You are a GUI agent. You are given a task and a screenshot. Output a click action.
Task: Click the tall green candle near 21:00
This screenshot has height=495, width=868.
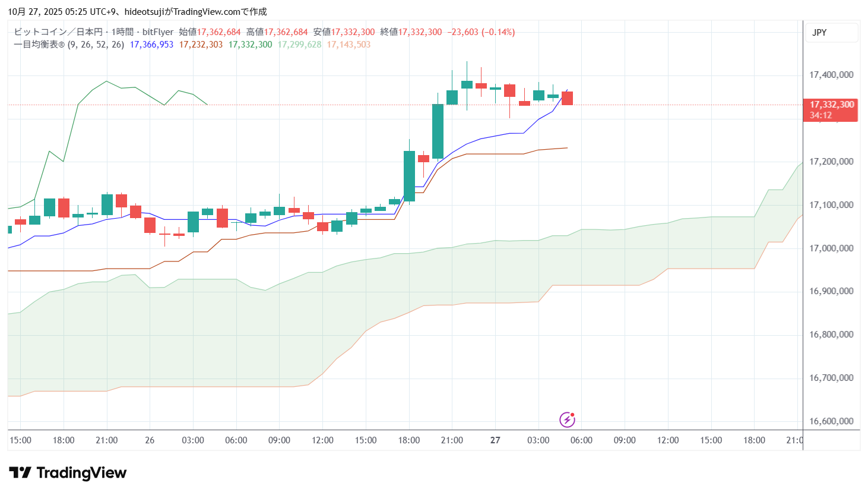tap(438, 131)
